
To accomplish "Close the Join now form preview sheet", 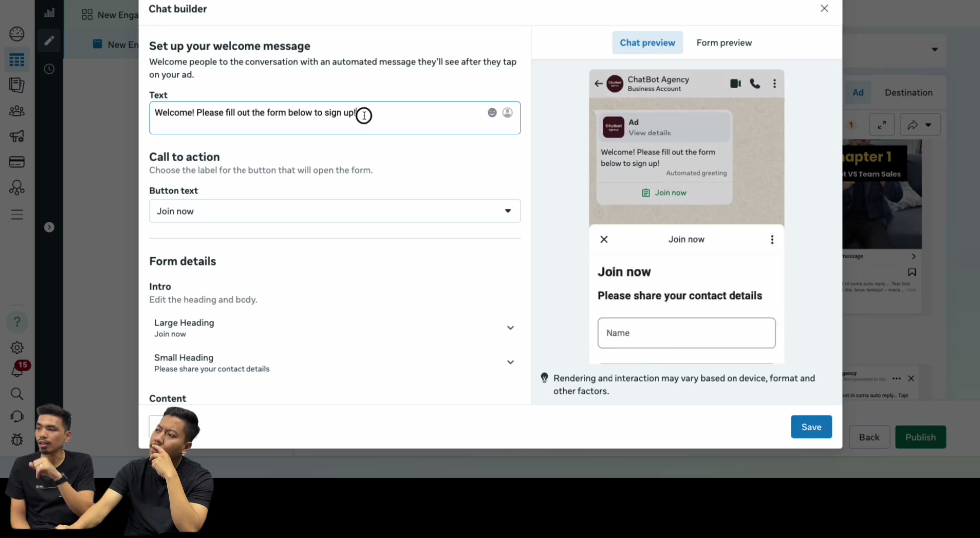I will point(604,239).
